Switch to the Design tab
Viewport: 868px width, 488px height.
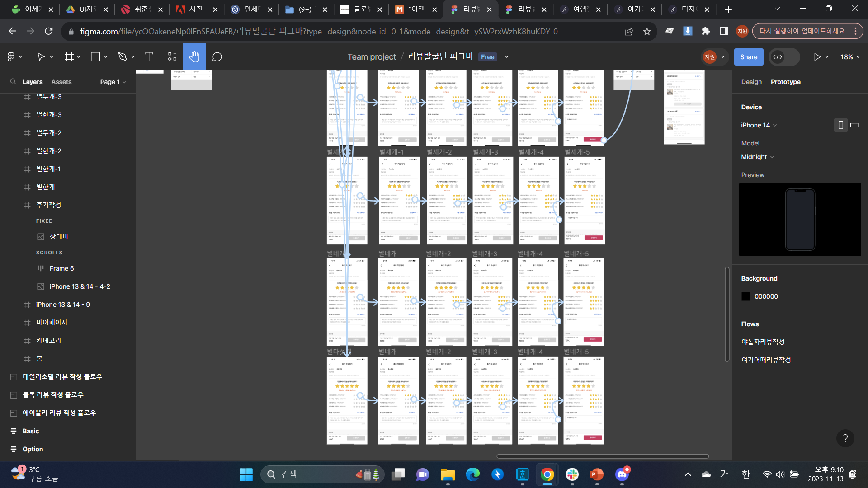point(751,82)
